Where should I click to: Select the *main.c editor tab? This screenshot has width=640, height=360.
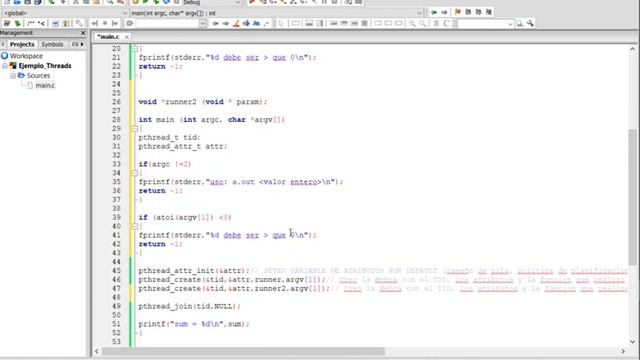pyautogui.click(x=108, y=37)
